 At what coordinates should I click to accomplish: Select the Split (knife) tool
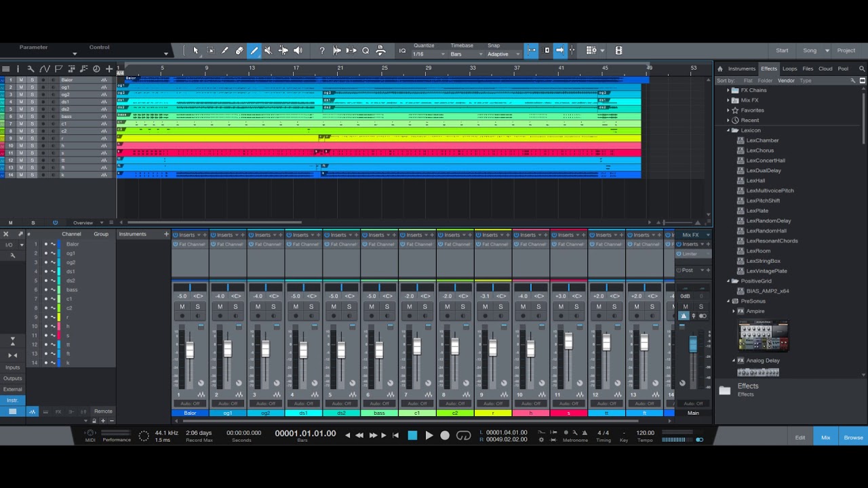coord(225,50)
